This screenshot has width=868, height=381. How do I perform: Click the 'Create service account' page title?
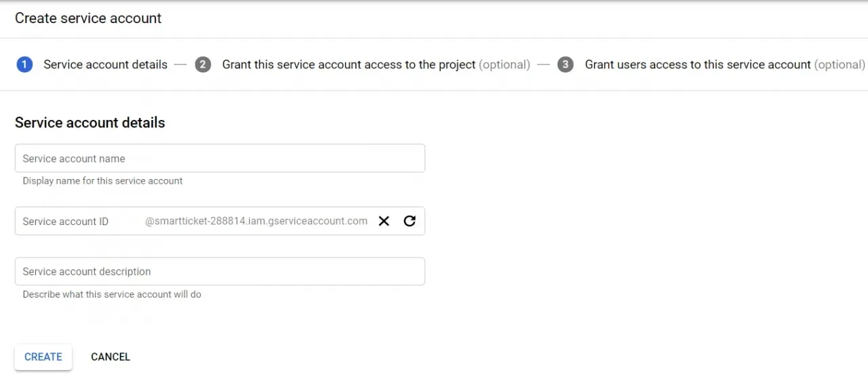[88, 18]
